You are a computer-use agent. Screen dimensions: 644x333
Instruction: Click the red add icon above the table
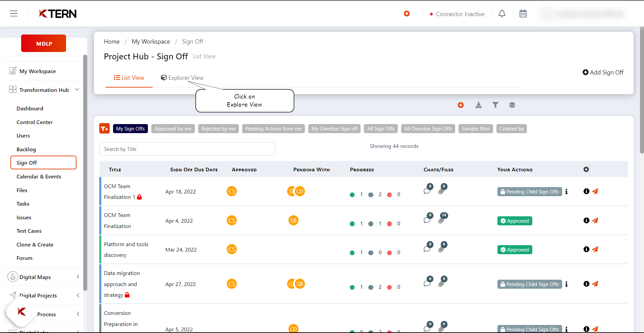(x=461, y=105)
